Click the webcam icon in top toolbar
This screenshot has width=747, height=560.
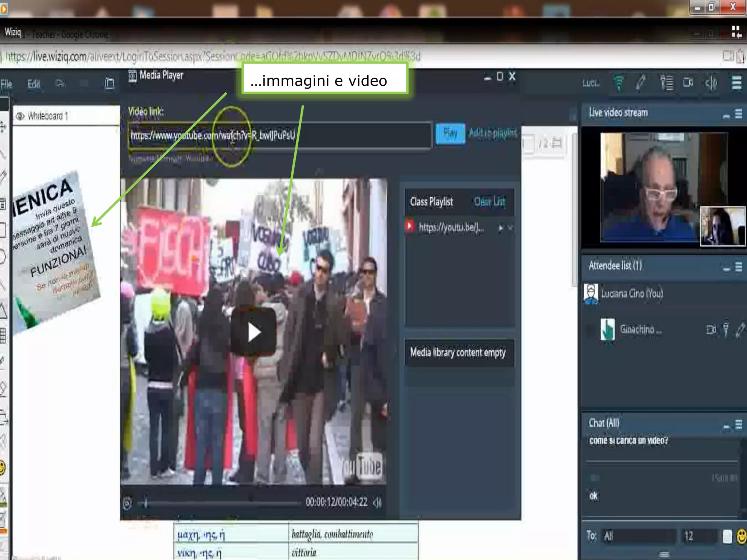coord(688,83)
